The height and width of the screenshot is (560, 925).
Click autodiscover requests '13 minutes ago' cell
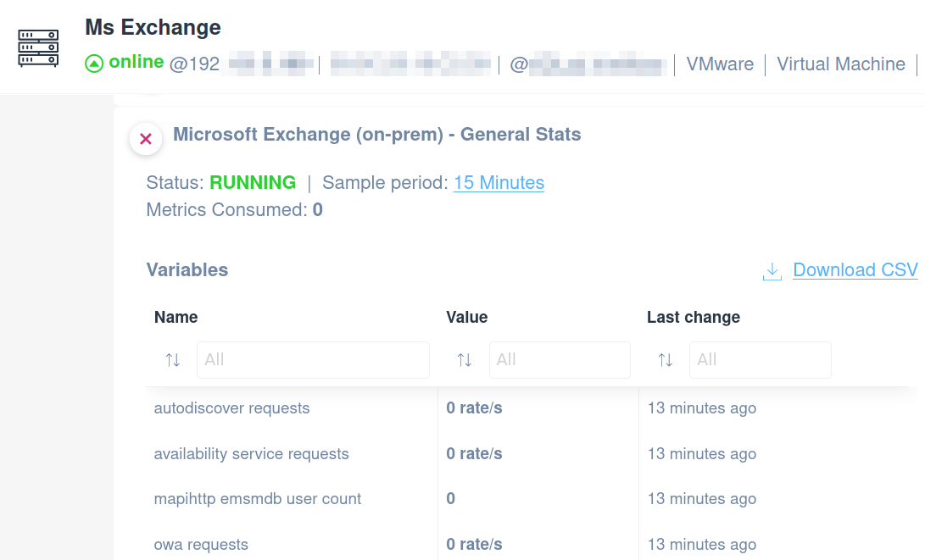tap(702, 408)
